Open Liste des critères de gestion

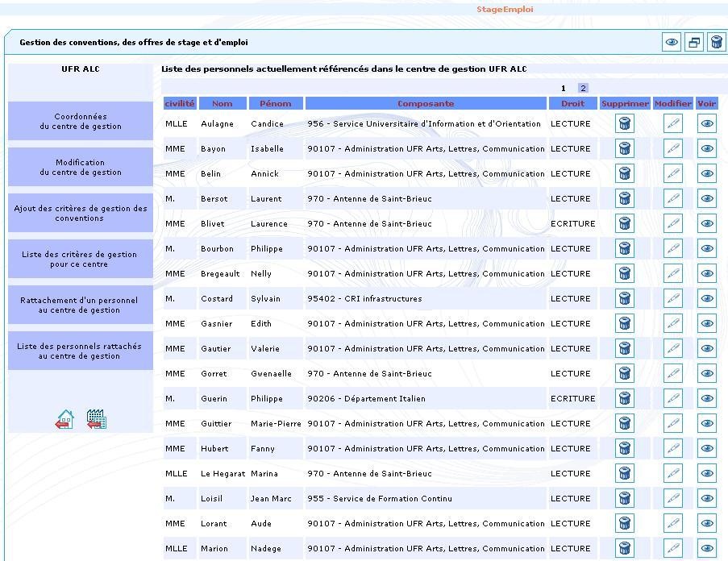pyautogui.click(x=80, y=260)
